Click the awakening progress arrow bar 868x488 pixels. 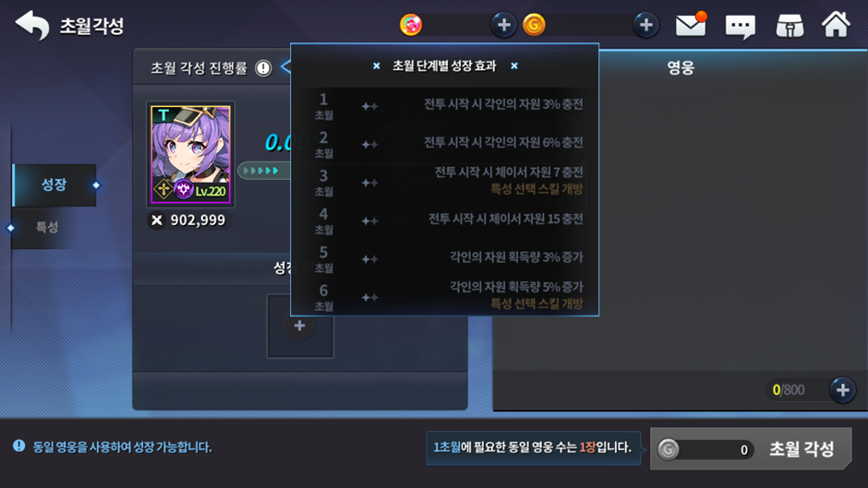tap(264, 171)
